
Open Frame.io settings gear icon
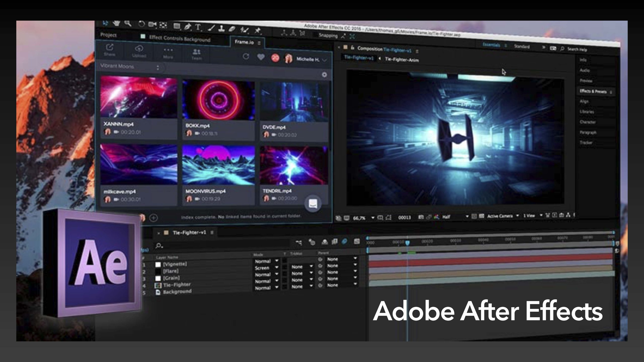(325, 75)
